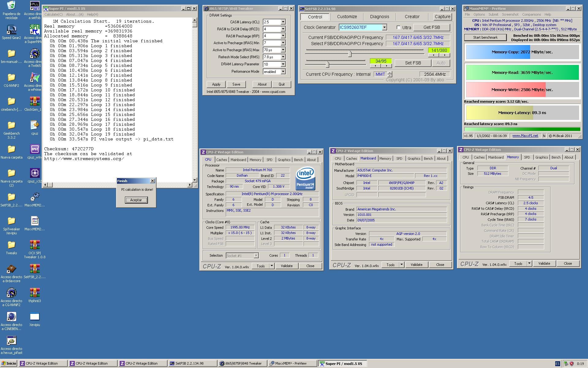Open the Geekbench 3.3.2 folder icon

11,125
